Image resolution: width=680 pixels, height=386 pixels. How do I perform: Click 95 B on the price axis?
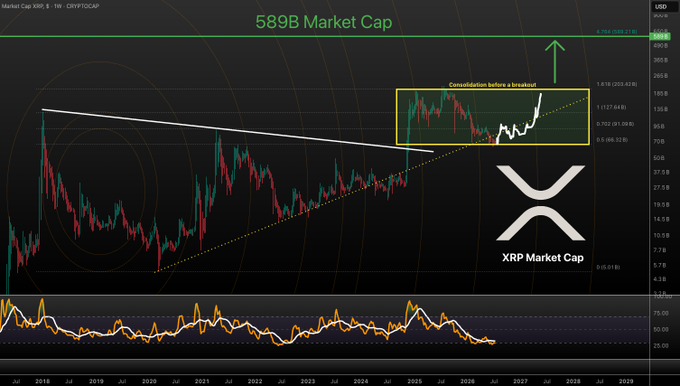(659, 127)
